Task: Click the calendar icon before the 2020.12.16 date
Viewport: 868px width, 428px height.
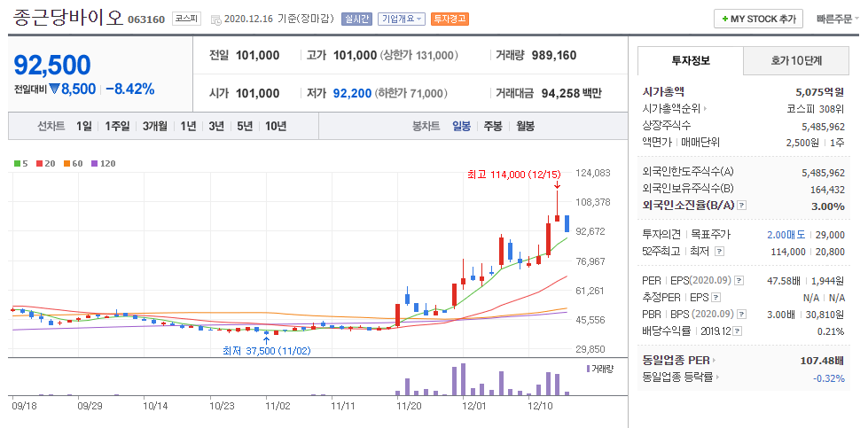Action: (216, 19)
